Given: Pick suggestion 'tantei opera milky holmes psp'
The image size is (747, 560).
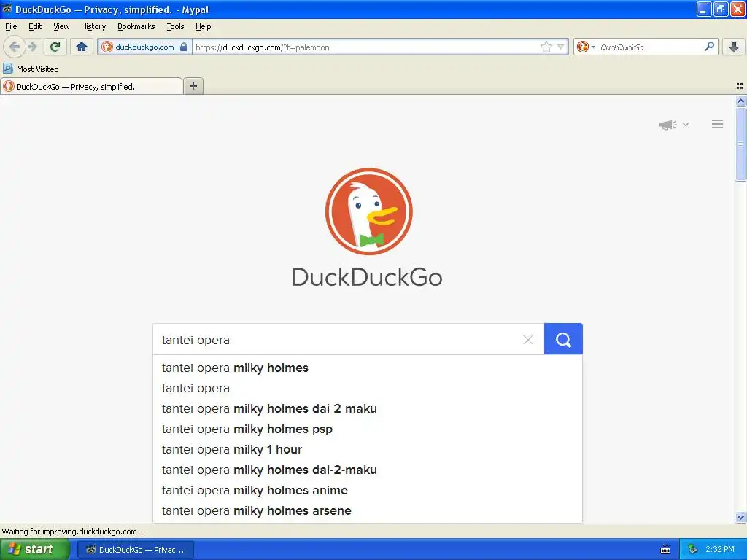Looking at the screenshot, I should (x=368, y=429).
